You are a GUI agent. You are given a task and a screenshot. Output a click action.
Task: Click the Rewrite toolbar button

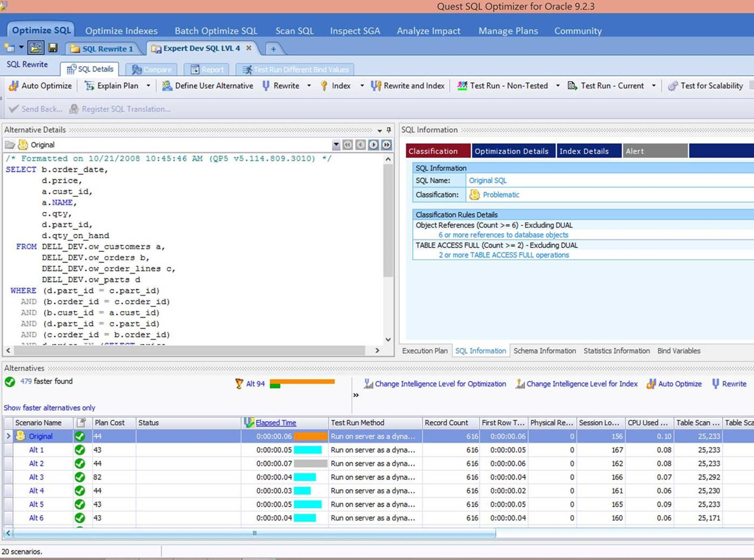coord(280,86)
